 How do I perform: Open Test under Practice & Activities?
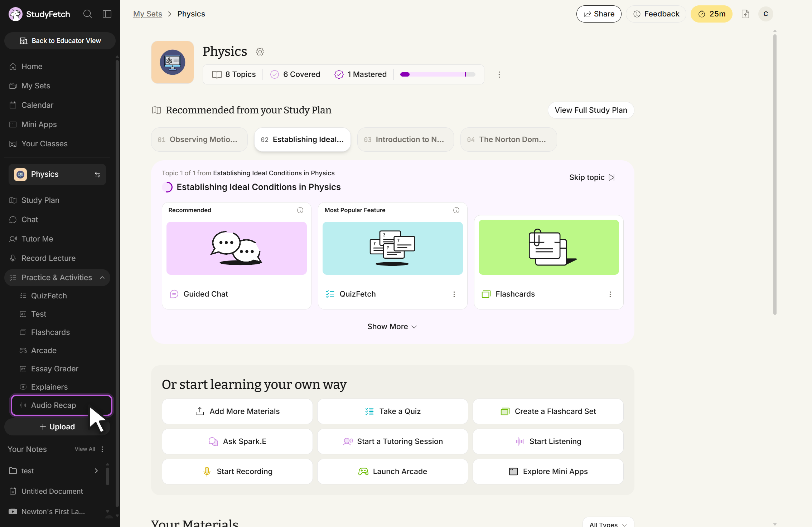pyautogui.click(x=63, y=314)
